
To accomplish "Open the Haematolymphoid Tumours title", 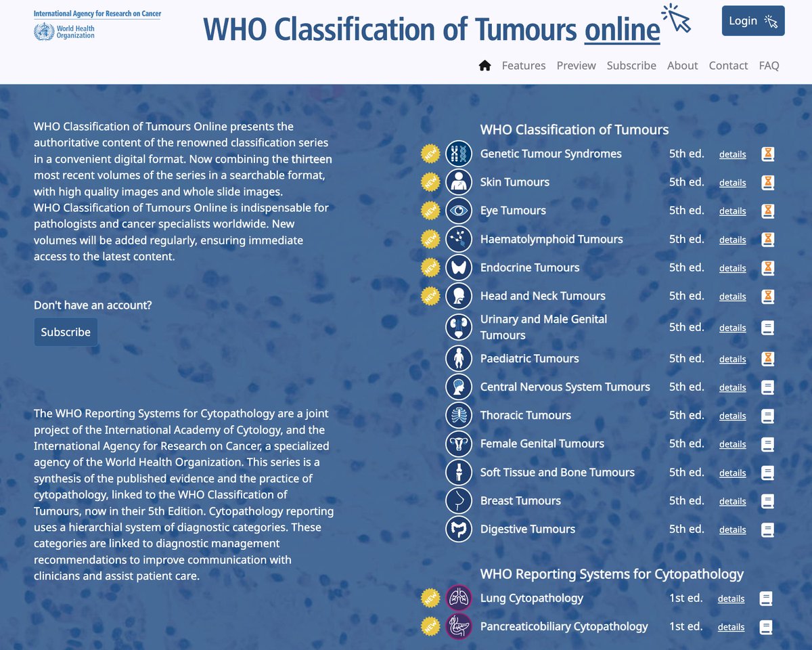I will tap(551, 239).
